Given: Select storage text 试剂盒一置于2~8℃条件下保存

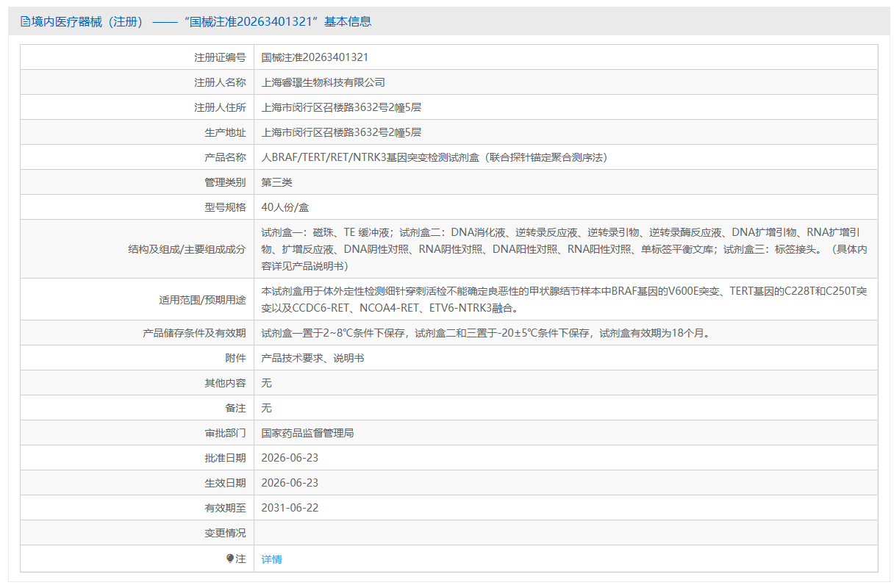Looking at the screenshot, I should (486, 333).
